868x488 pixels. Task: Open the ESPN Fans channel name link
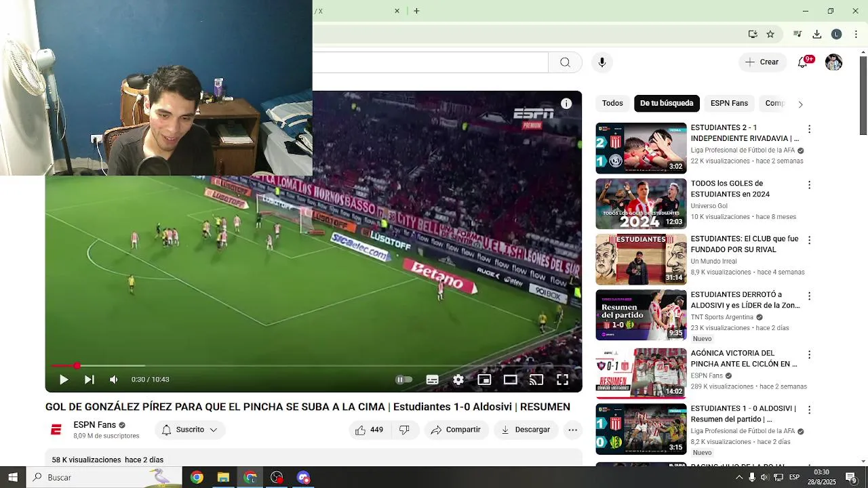point(94,425)
